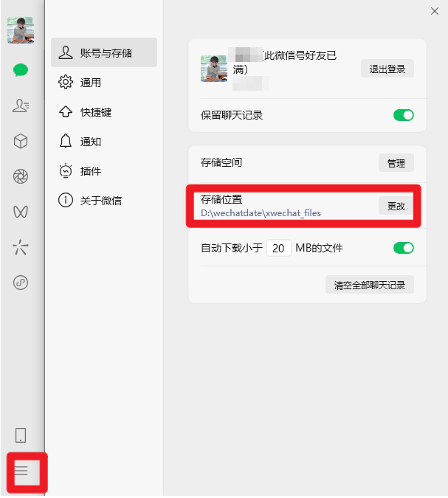Viewport: 448px width, 498px height.
Task: Open the Moments aperture icon
Action: tap(21, 176)
